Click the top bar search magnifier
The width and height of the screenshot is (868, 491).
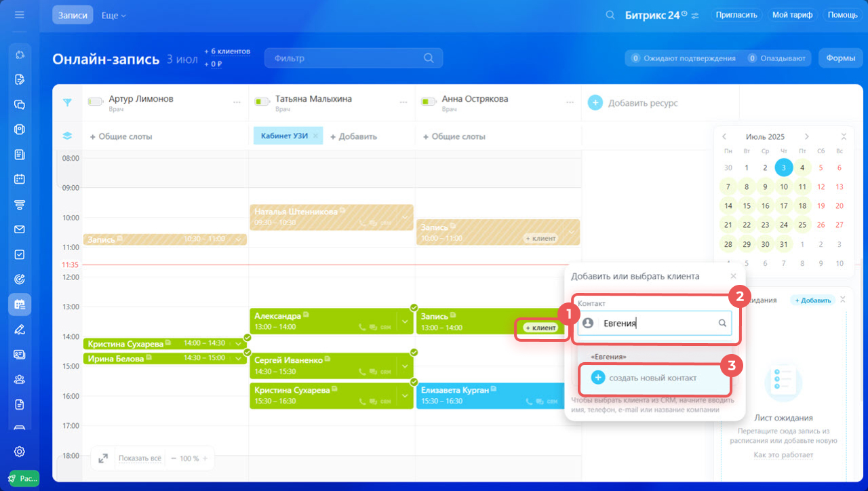[x=610, y=15]
